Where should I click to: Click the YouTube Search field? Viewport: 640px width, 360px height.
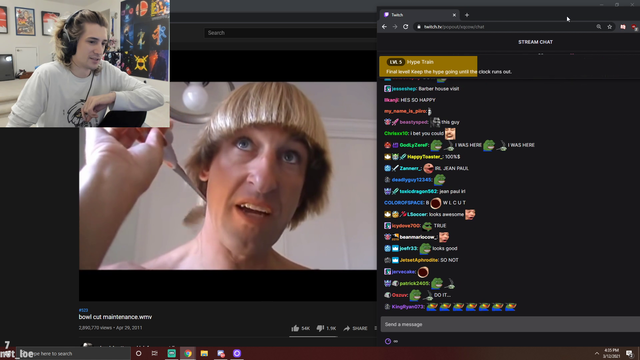[290, 33]
